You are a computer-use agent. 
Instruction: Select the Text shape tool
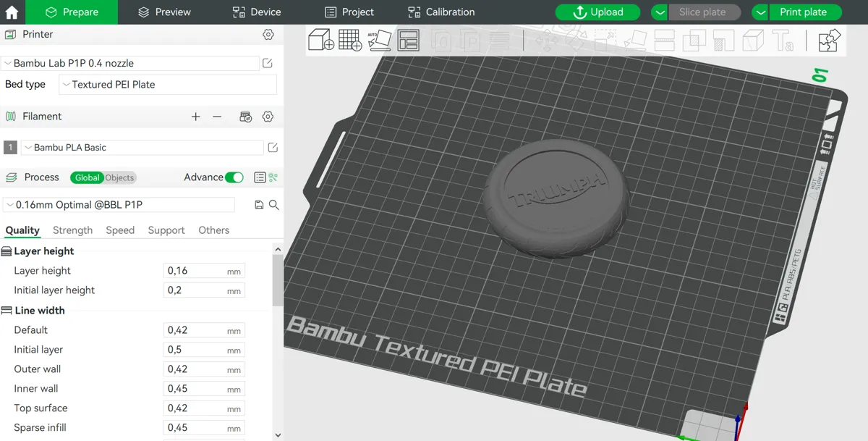click(783, 40)
